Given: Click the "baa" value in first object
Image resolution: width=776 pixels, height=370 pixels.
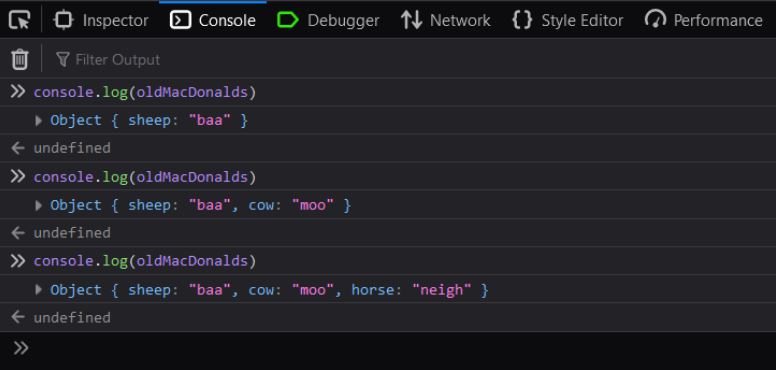Looking at the screenshot, I should tap(210, 120).
